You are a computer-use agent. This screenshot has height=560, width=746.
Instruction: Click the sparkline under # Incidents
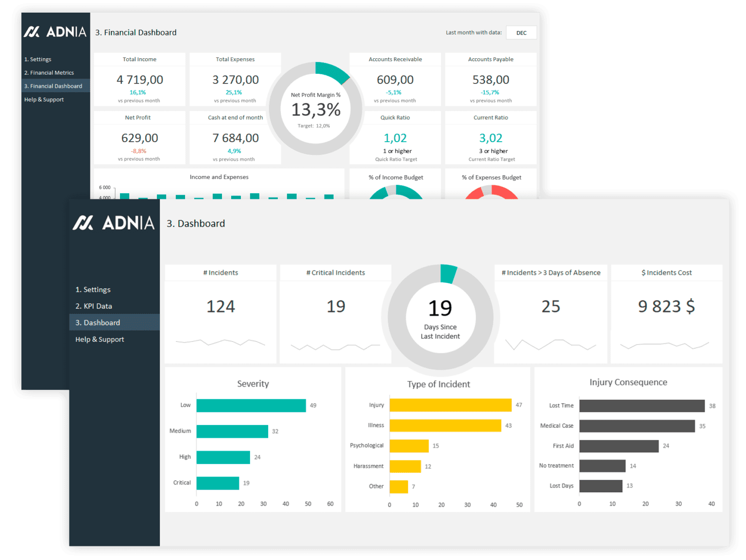pos(220,342)
